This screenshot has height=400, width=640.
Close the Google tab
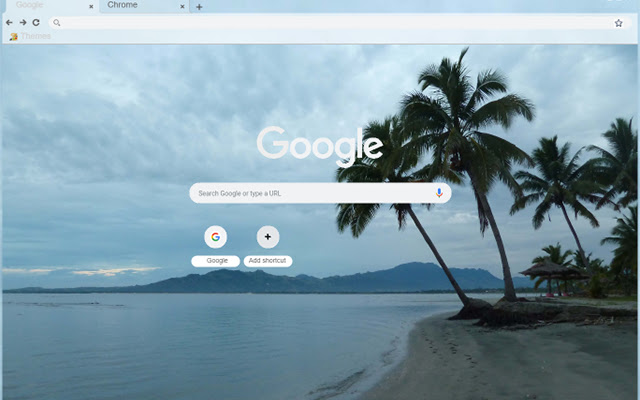91,7
